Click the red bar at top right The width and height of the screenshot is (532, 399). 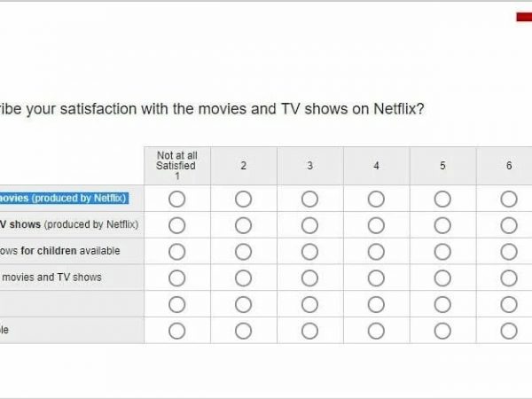[x=524, y=17]
